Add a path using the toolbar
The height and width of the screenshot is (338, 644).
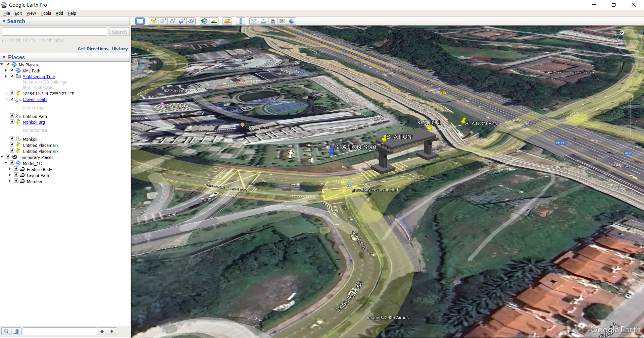click(x=172, y=21)
